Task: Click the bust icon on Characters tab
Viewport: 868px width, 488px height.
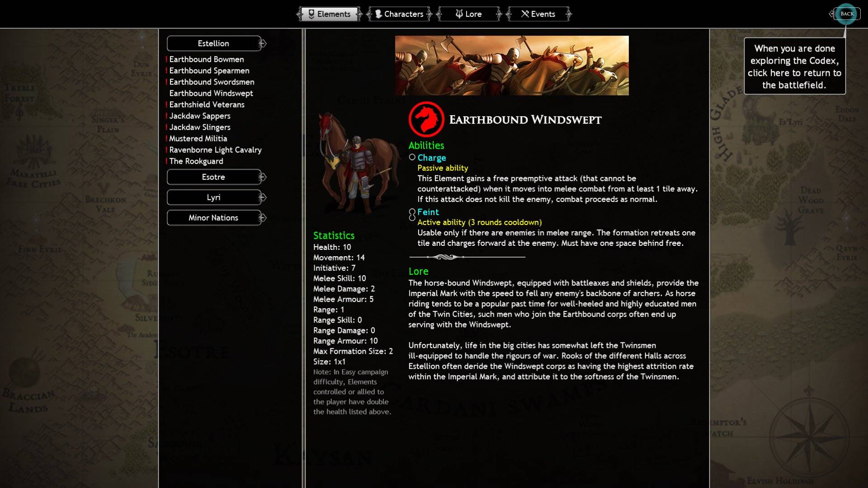Action: coord(378,14)
